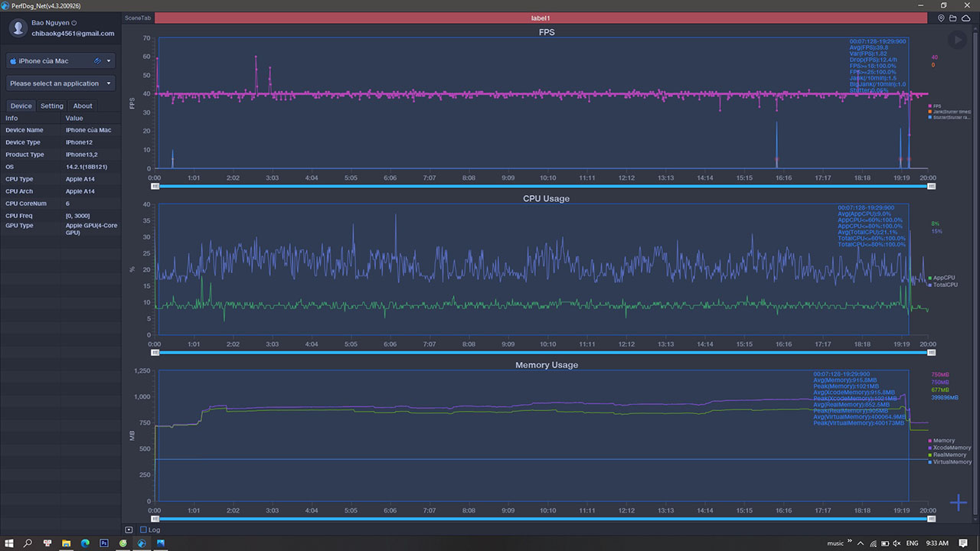Open the Windows Start menu
The height and width of the screenshot is (551, 980).
pos(9,543)
